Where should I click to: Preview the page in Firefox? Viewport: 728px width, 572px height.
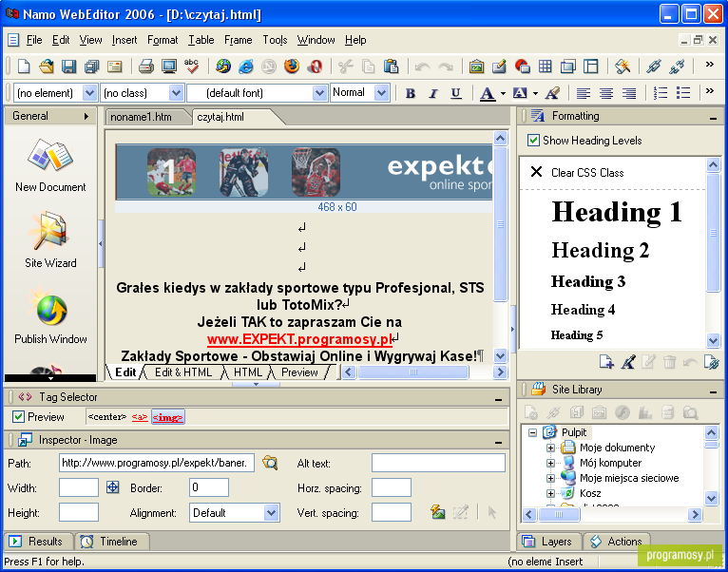(x=292, y=67)
